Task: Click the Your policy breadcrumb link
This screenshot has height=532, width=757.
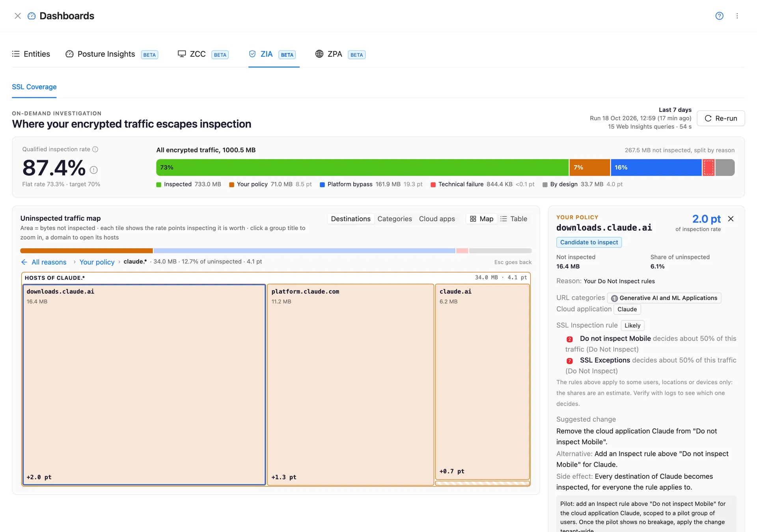Action: (97, 262)
